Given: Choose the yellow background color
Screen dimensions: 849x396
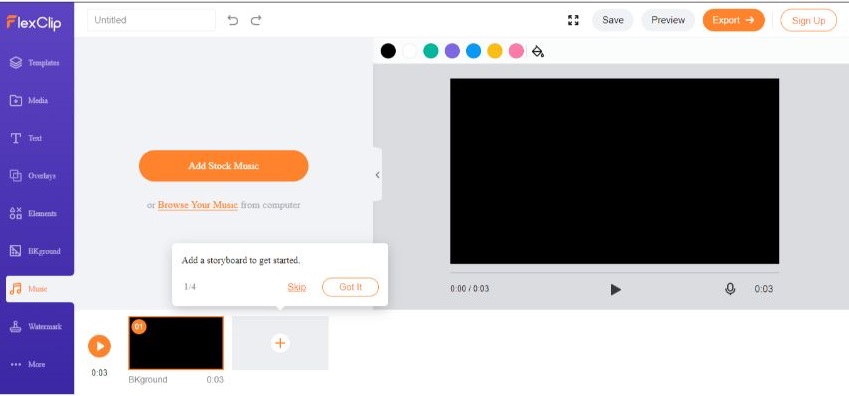Looking at the screenshot, I should click(495, 51).
